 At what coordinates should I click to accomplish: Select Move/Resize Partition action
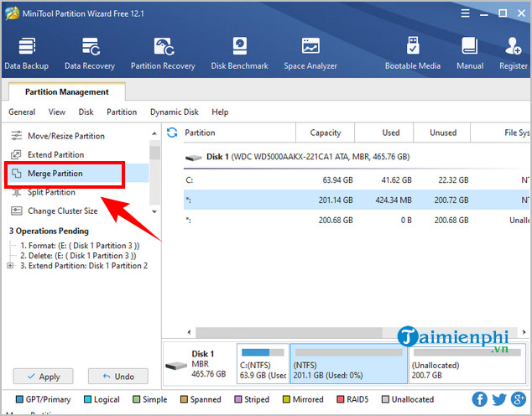pos(66,136)
